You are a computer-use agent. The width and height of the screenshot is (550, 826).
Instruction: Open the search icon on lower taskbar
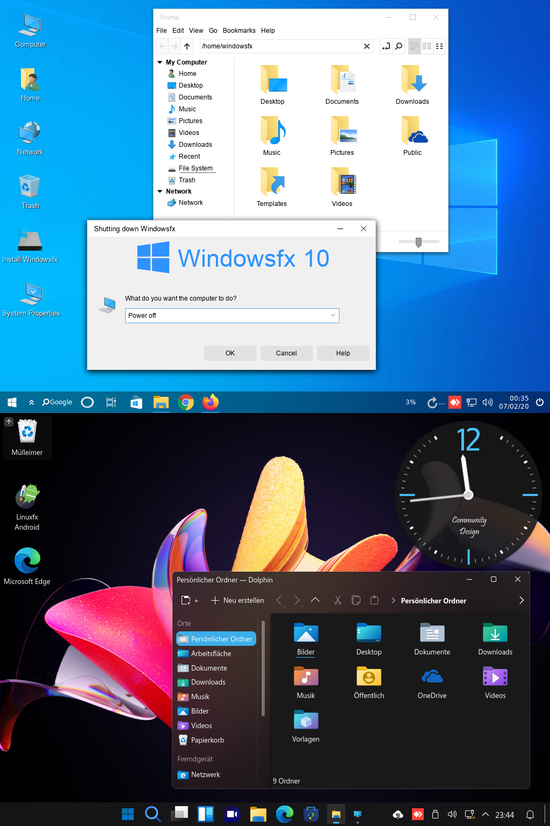click(x=152, y=814)
